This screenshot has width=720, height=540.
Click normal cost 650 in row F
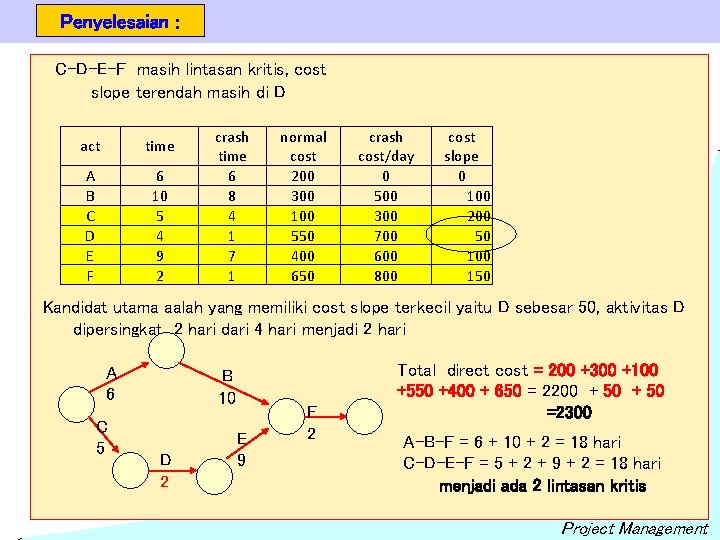(x=303, y=276)
